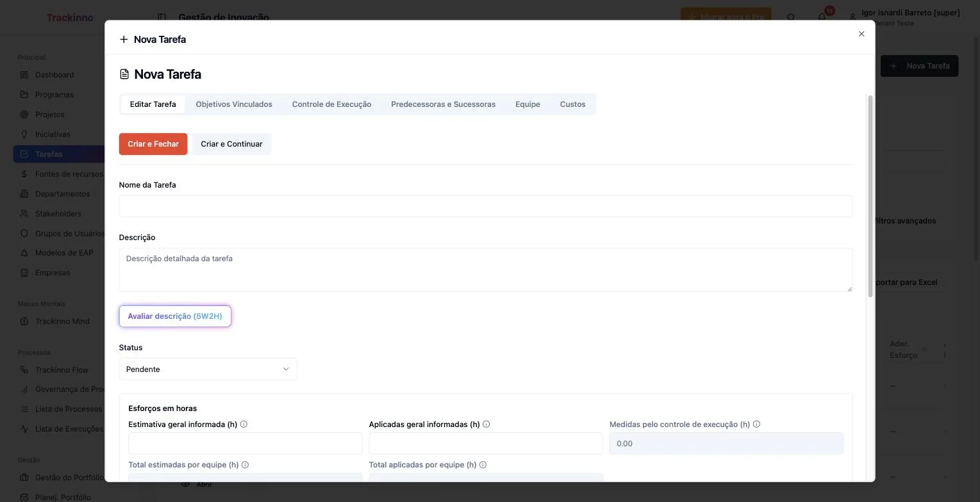Click Avaliar descrição (5W2H) button

[175, 316]
